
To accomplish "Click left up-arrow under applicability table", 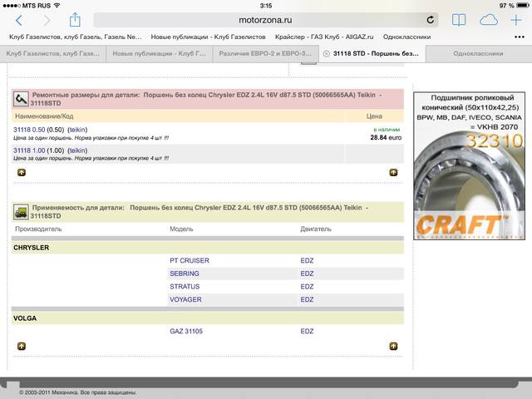I will pyautogui.click(x=22, y=346).
